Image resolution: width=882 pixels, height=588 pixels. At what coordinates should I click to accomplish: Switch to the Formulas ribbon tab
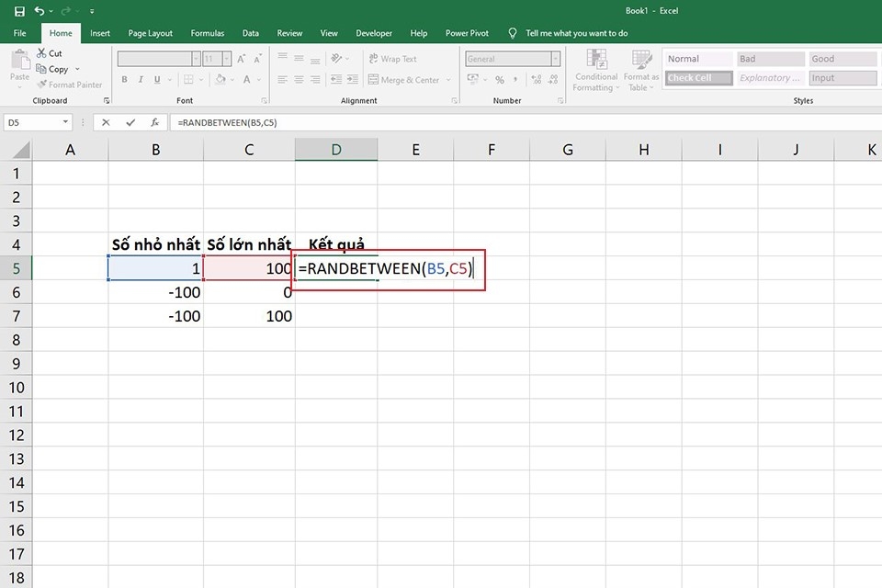(207, 33)
